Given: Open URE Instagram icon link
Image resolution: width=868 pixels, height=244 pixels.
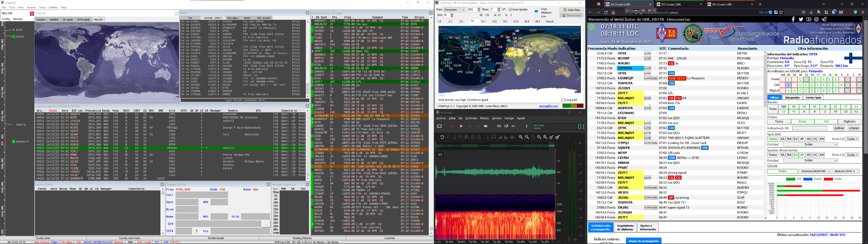Looking at the screenshot, I should pyautogui.click(x=817, y=19).
